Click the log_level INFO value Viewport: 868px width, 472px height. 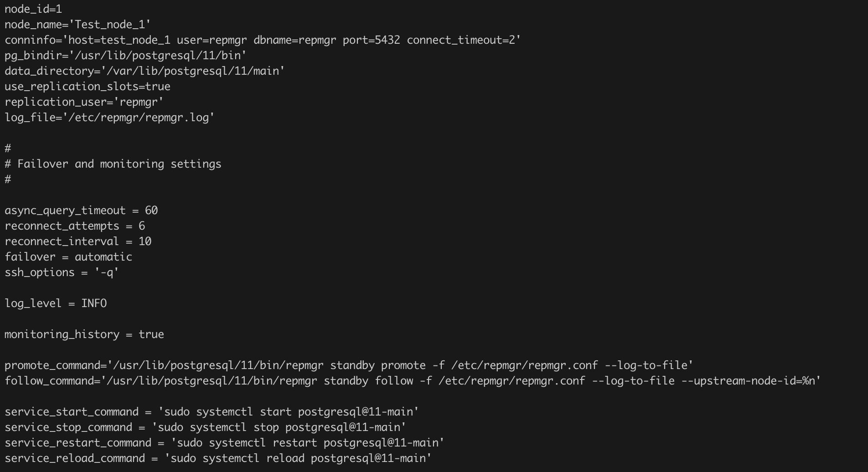click(x=94, y=303)
